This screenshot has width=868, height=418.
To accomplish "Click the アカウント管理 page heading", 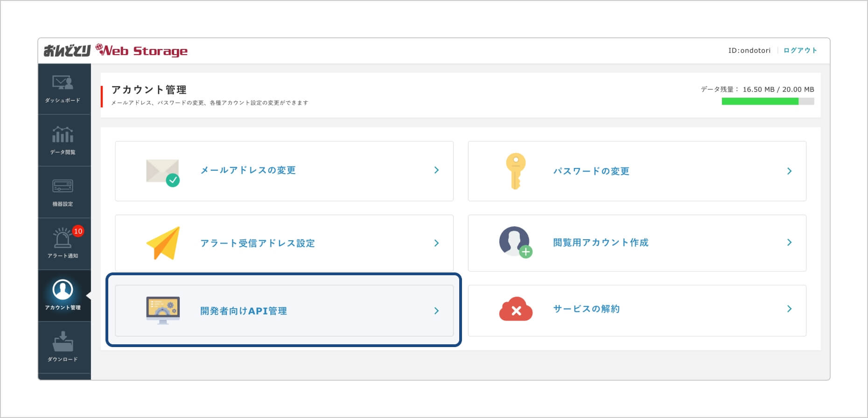I will coord(149,90).
